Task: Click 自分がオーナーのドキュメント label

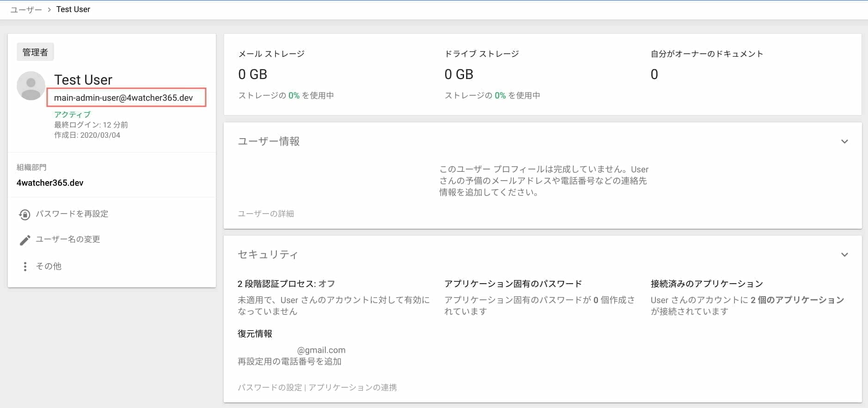Action: 707,54
